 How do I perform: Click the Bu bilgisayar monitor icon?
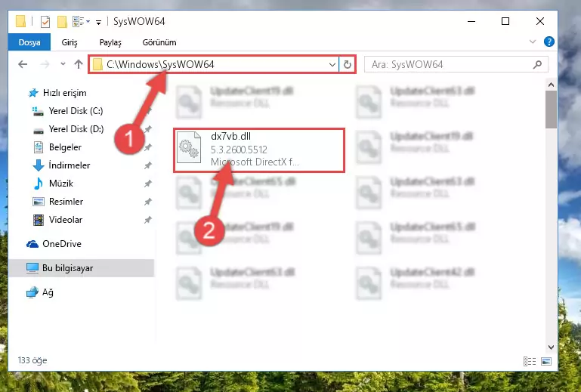click(x=32, y=268)
